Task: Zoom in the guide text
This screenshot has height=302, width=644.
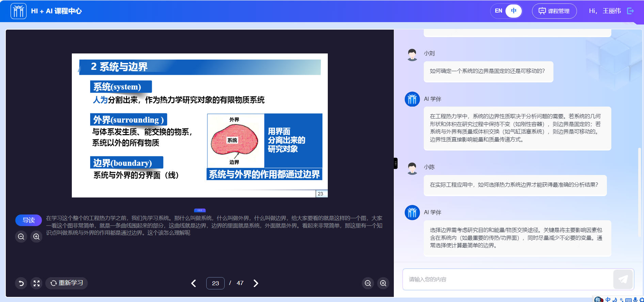Action: point(36,237)
